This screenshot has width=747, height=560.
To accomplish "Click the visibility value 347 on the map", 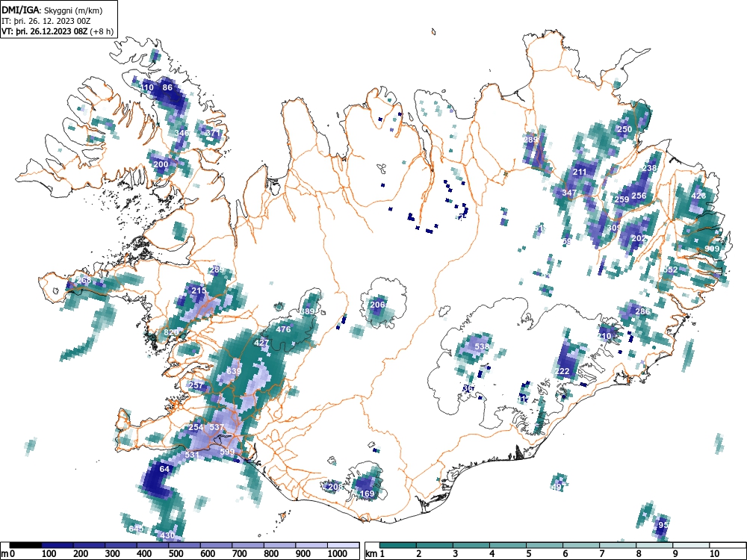I will pyautogui.click(x=568, y=193).
